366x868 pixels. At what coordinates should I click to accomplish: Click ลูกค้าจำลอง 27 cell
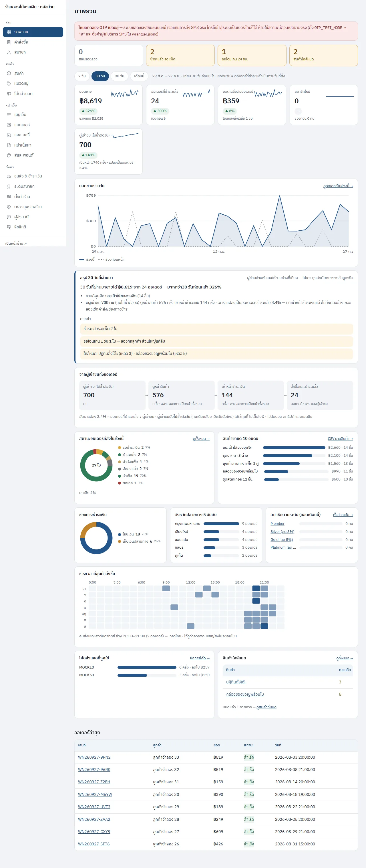(x=166, y=832)
